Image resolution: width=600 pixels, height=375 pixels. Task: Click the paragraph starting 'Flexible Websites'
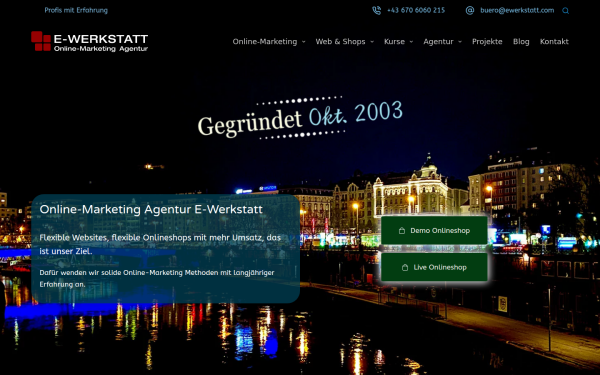tap(160, 244)
